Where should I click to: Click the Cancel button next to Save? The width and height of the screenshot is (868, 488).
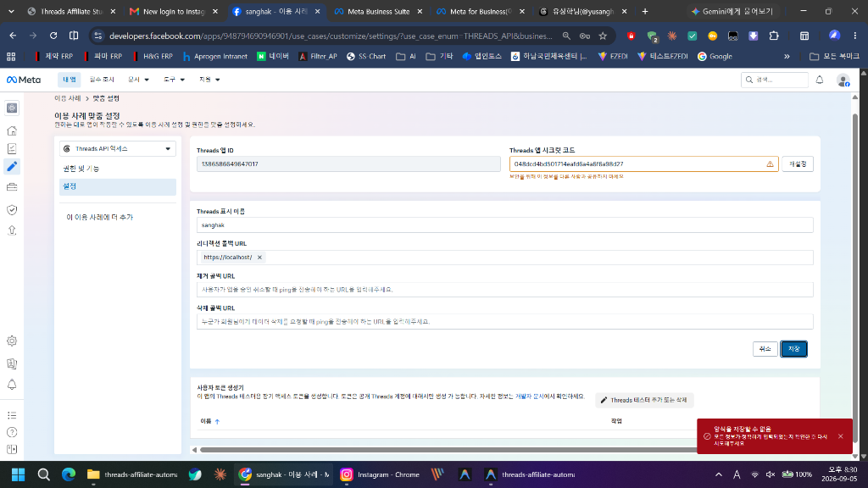tap(765, 349)
